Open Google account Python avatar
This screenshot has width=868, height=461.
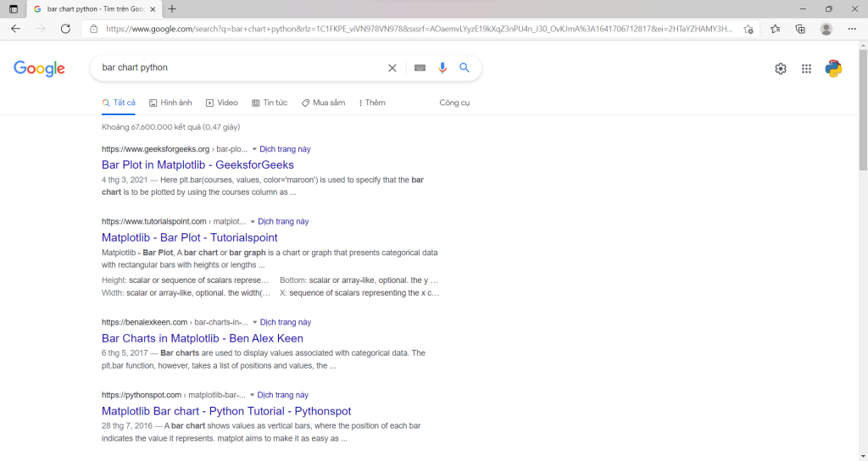(833, 69)
